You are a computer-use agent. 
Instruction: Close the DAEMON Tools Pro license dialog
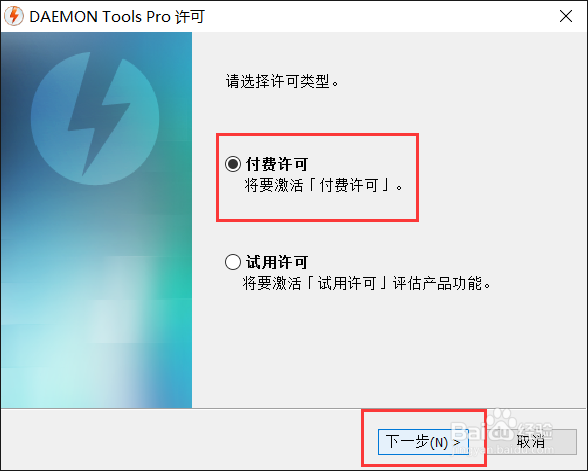point(566,16)
